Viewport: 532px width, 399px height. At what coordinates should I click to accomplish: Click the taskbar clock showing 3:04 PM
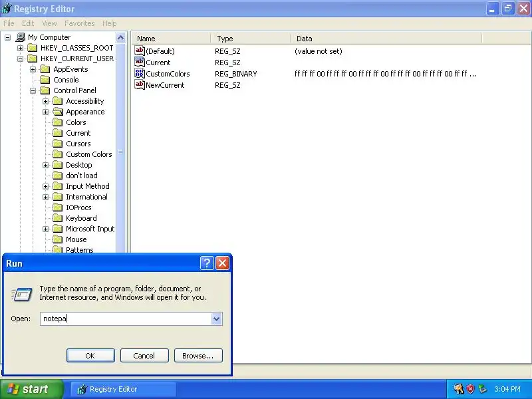tap(507, 389)
